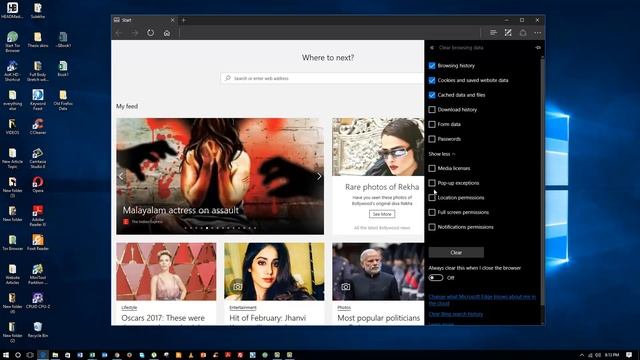The width and height of the screenshot is (640, 360).
Task: Open Edge's More (three dots) menu
Action: click(x=538, y=33)
